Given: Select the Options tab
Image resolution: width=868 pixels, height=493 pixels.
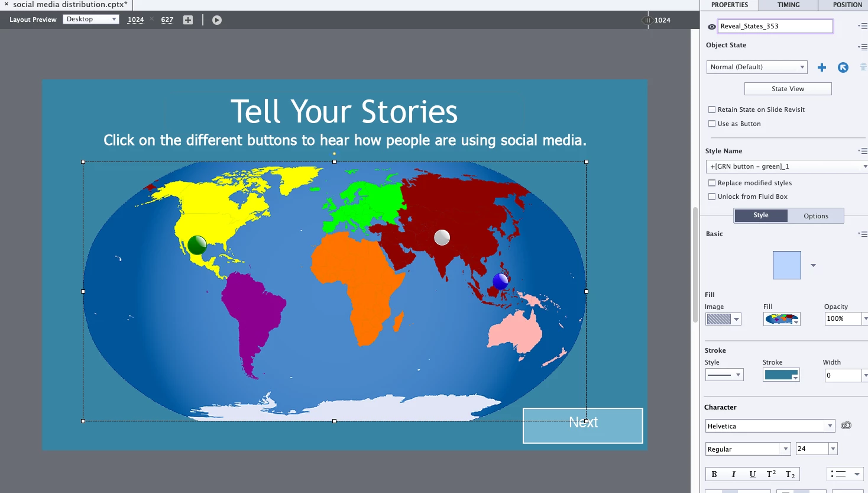Looking at the screenshot, I should [816, 216].
